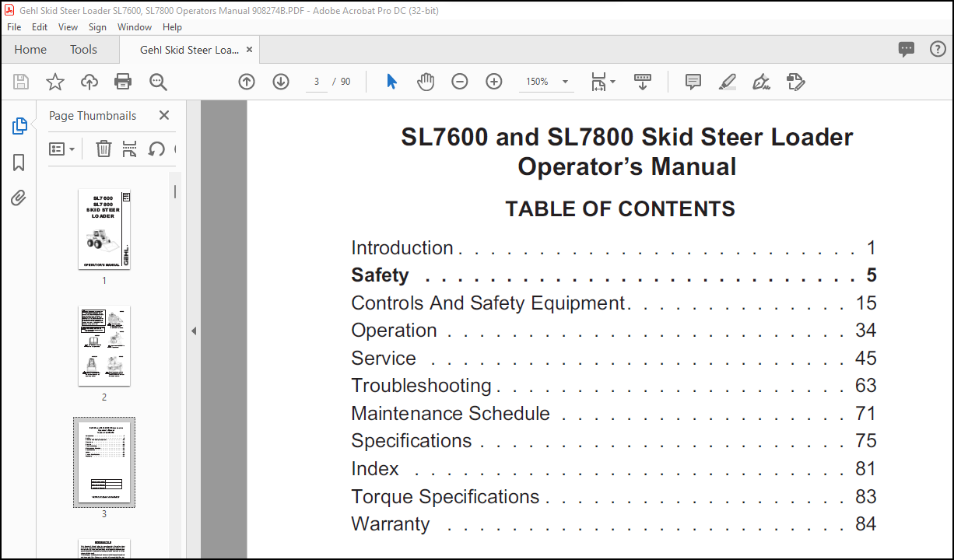
Task: Click the Operation contents entry
Action: pos(613,331)
